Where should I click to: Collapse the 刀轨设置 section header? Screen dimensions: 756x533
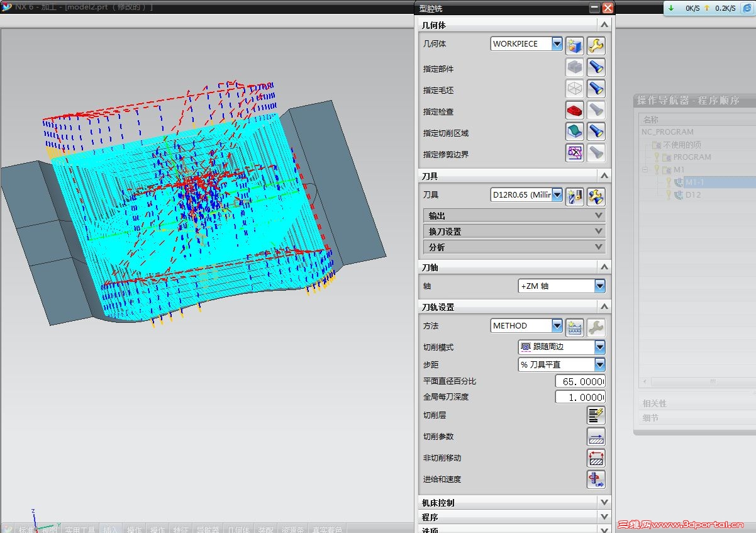pos(515,307)
